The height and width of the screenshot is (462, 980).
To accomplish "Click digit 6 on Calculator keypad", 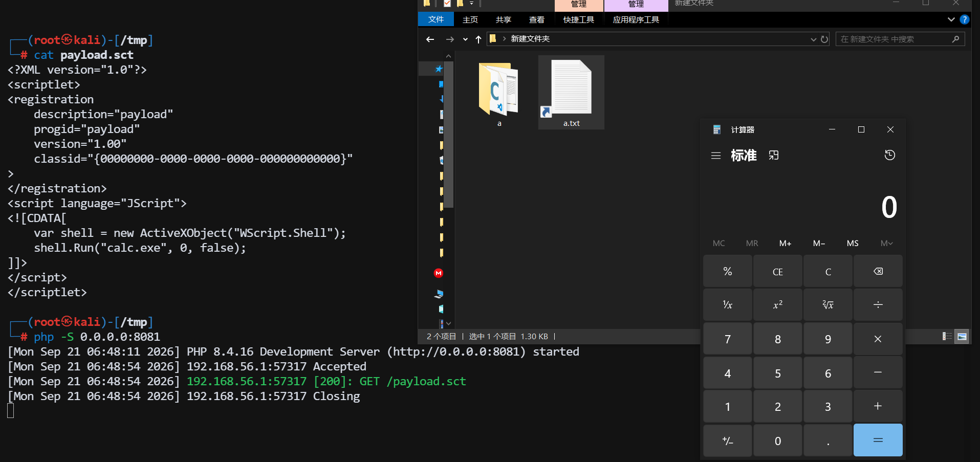I will pos(828,372).
